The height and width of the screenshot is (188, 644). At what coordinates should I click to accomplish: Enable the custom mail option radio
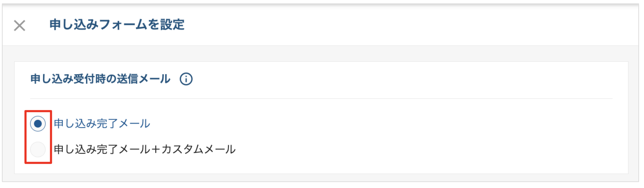pos(38,149)
